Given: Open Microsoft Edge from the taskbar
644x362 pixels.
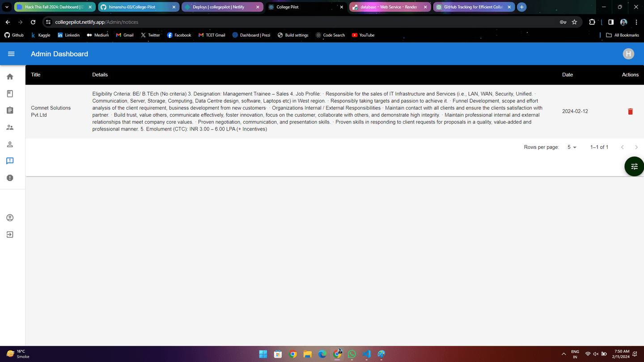Looking at the screenshot, I should [322, 354].
